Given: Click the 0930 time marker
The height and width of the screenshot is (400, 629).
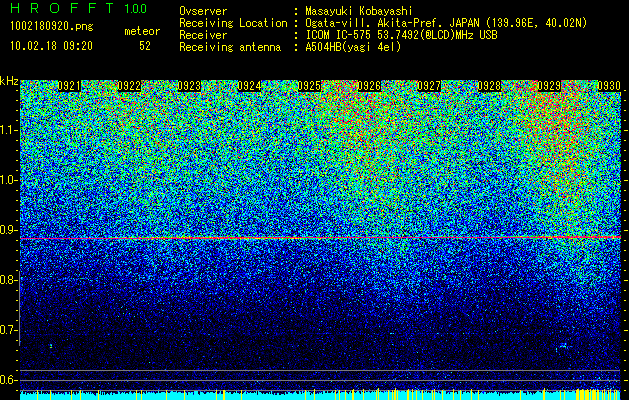Looking at the screenshot, I should coord(609,86).
